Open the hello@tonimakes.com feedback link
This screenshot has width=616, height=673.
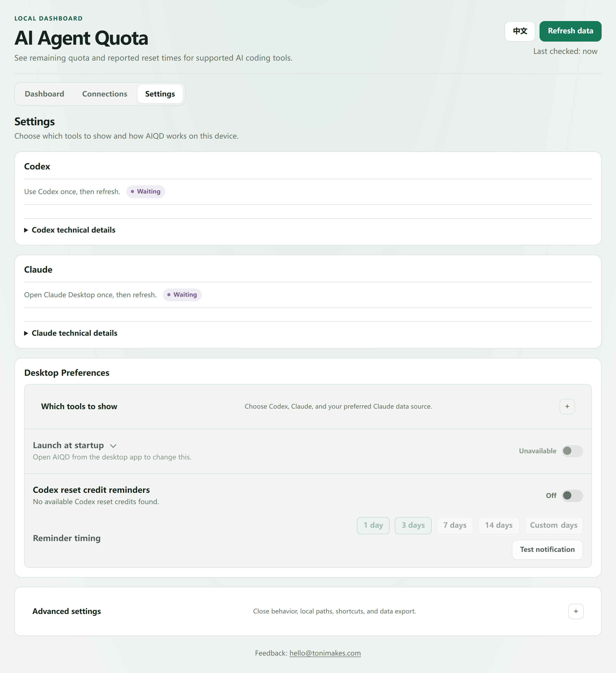coord(325,653)
